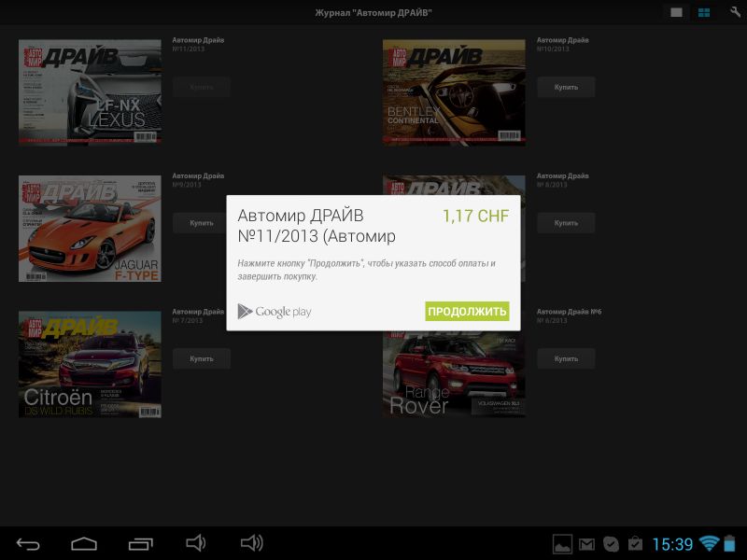Buy issue №10/2013 with Купить button
The width and height of the screenshot is (747, 560).
(x=566, y=87)
